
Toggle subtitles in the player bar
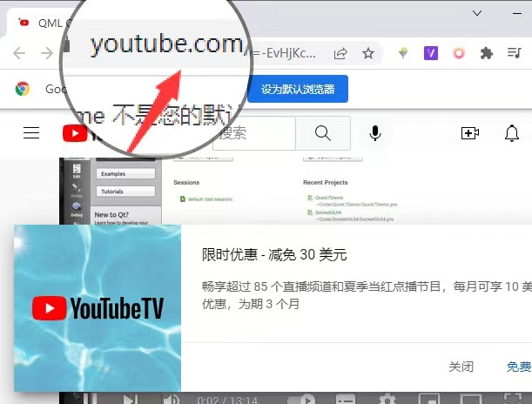tap(346, 400)
